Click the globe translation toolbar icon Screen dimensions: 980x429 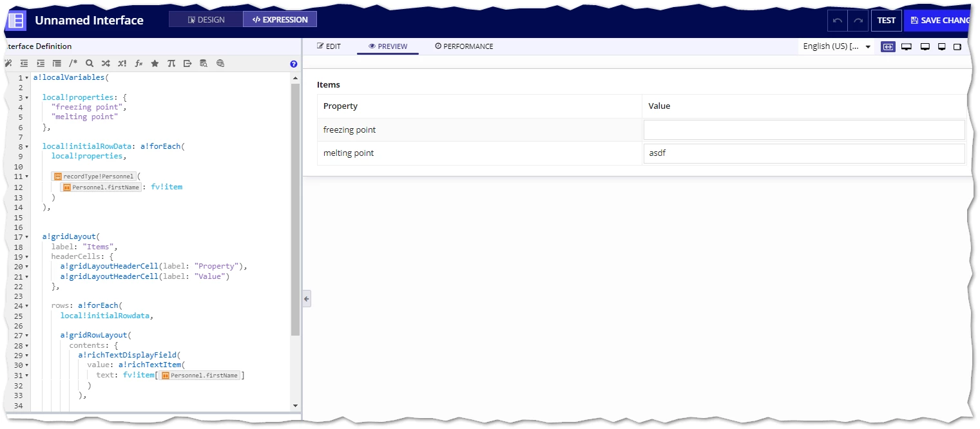point(220,64)
